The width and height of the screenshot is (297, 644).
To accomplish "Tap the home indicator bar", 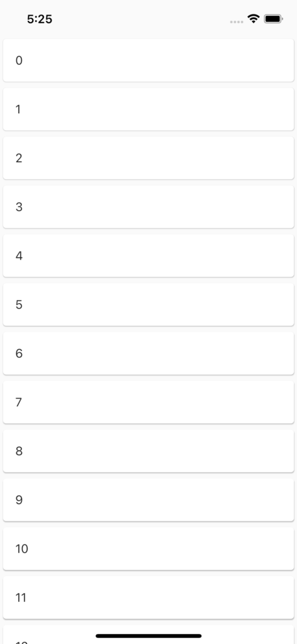I will pos(148,636).
